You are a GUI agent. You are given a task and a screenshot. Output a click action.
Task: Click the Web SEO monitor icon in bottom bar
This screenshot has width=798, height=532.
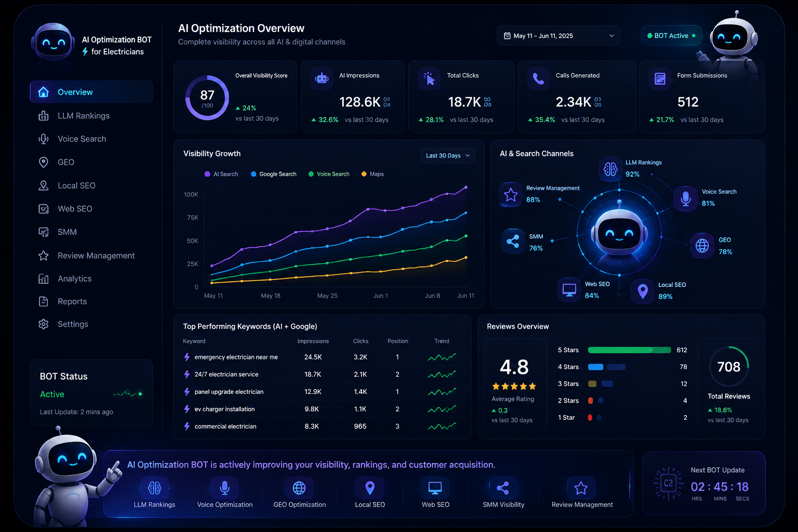tap(435, 488)
